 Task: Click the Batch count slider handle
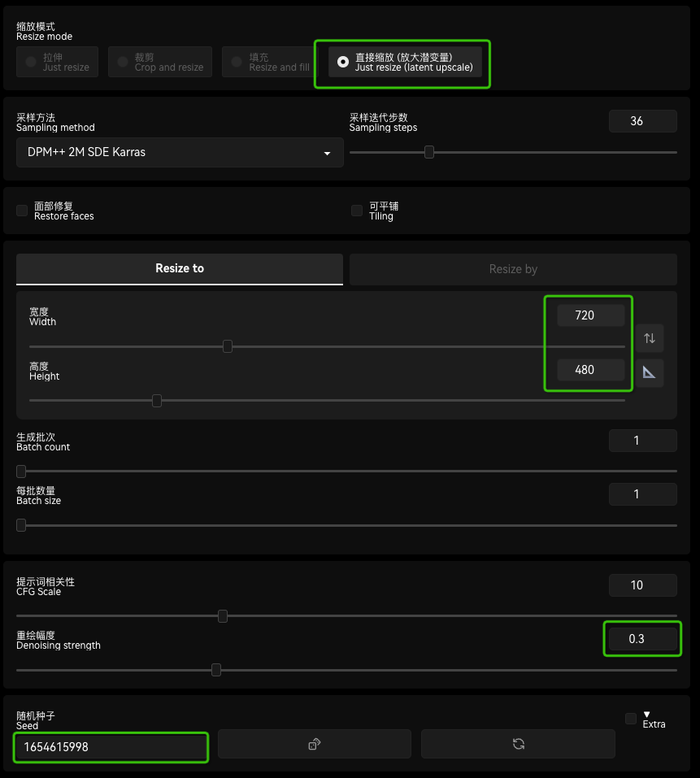coord(20,470)
